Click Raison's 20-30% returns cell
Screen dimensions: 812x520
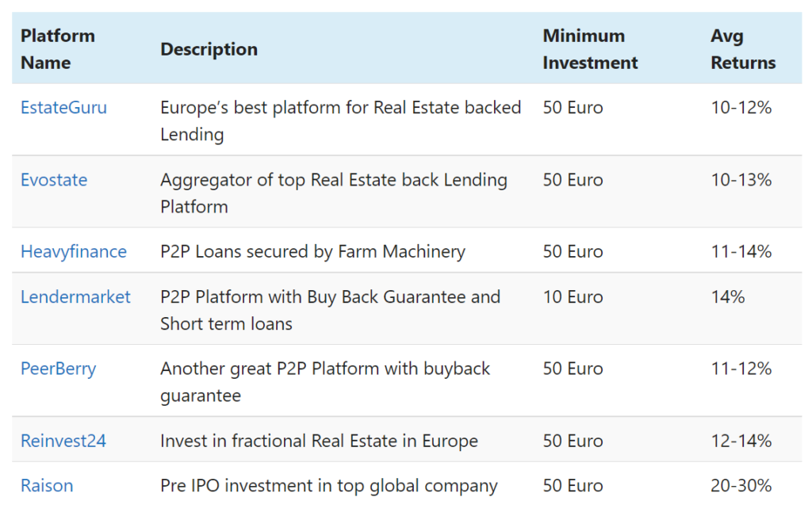(741, 486)
